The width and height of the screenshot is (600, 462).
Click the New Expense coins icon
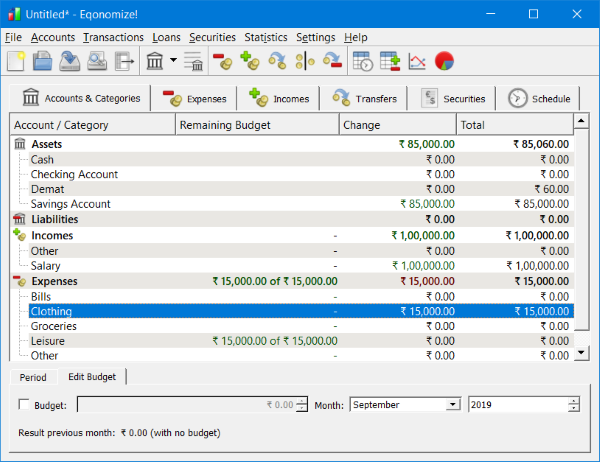click(223, 62)
